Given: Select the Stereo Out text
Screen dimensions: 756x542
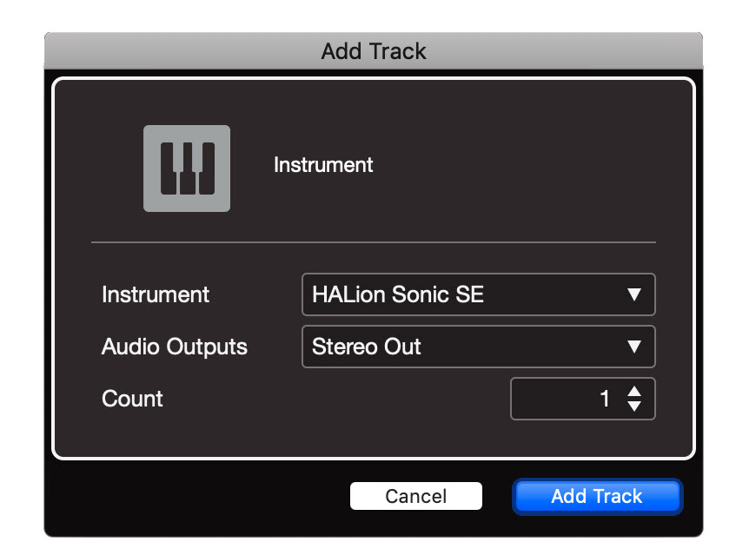Looking at the screenshot, I should click(x=367, y=347).
